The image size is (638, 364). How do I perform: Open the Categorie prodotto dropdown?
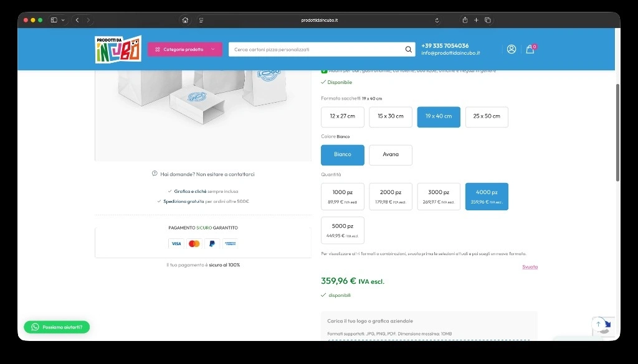[184, 49]
